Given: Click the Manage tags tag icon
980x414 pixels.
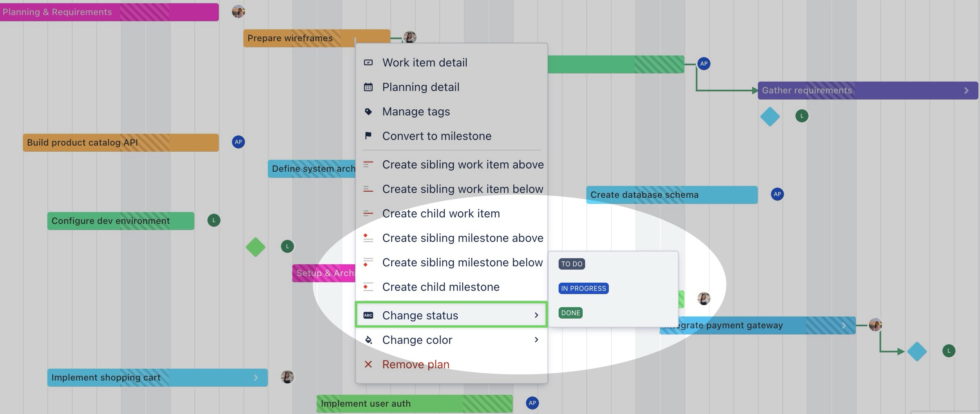Looking at the screenshot, I should (x=368, y=111).
